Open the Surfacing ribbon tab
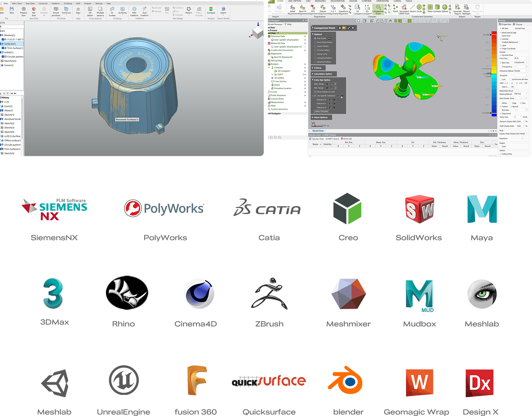 click(68, 3)
